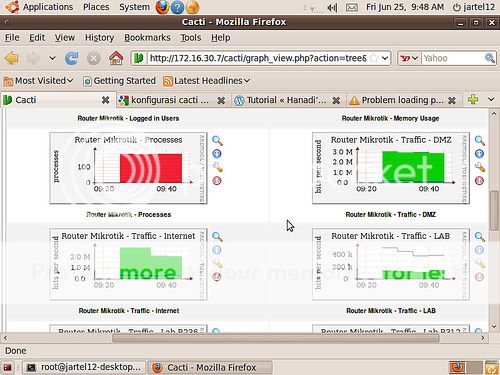The width and height of the screenshot is (500, 375).
Task: Open the Help menu
Action: point(221,38)
